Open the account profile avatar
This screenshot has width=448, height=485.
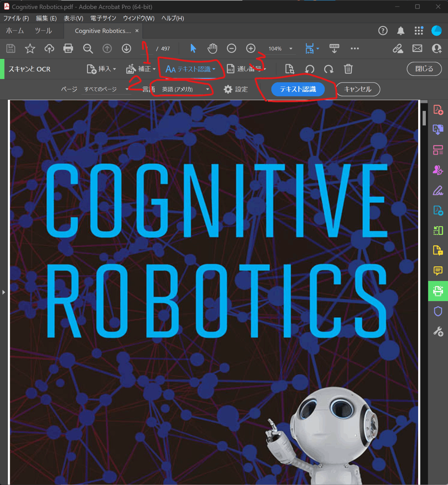pos(437,31)
